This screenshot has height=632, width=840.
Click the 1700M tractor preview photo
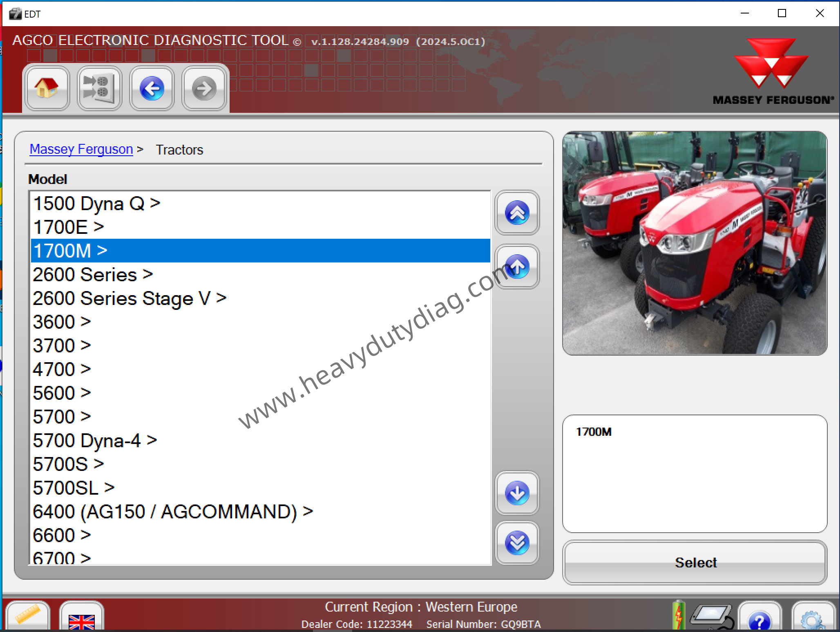695,243
